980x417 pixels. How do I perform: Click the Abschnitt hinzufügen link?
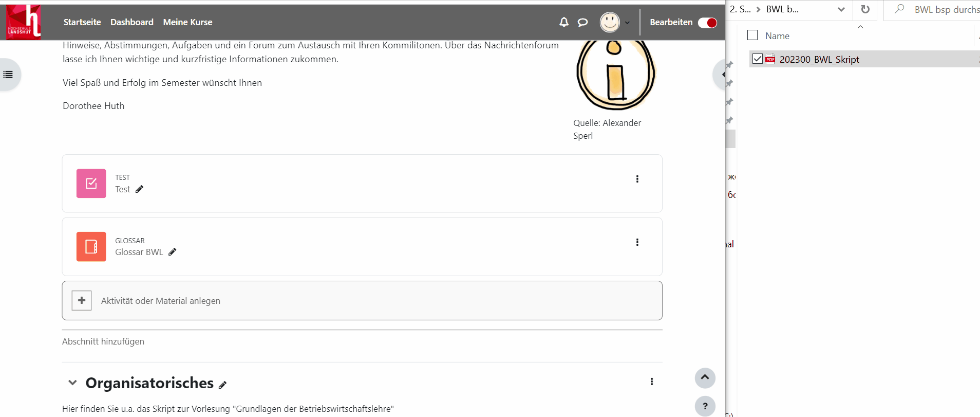click(x=103, y=341)
